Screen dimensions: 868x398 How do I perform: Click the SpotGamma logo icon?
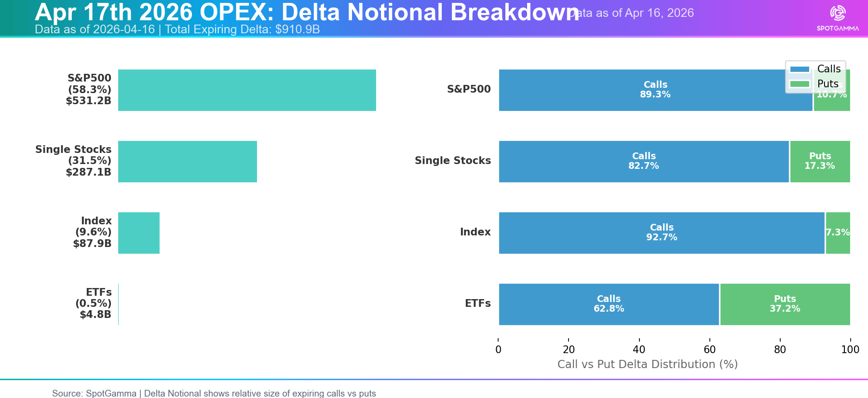tap(838, 13)
